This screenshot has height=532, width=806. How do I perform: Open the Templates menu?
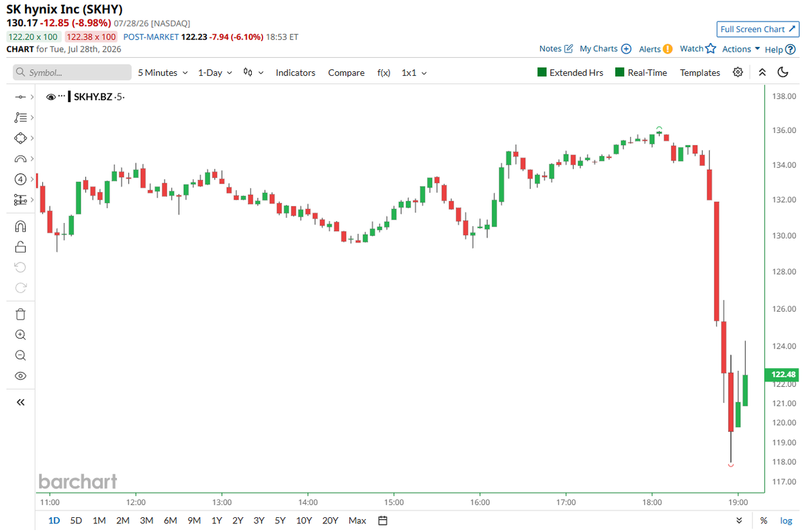coord(700,73)
